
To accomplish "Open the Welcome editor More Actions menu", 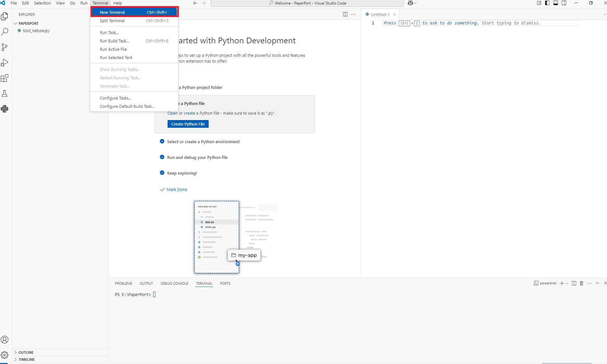I will 353,14.
